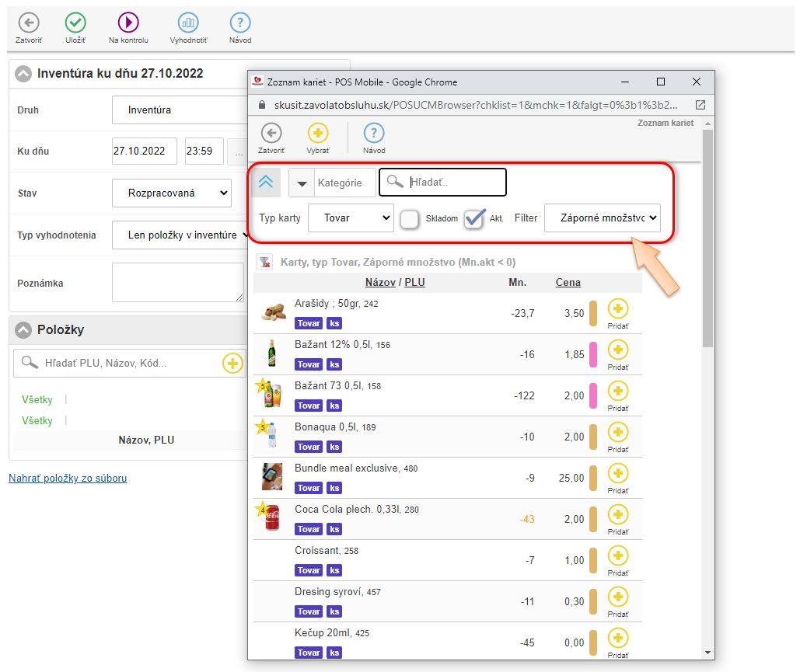800x672 pixels.
Task: Click the Vybrať plus icon in popup
Action: 318,134
